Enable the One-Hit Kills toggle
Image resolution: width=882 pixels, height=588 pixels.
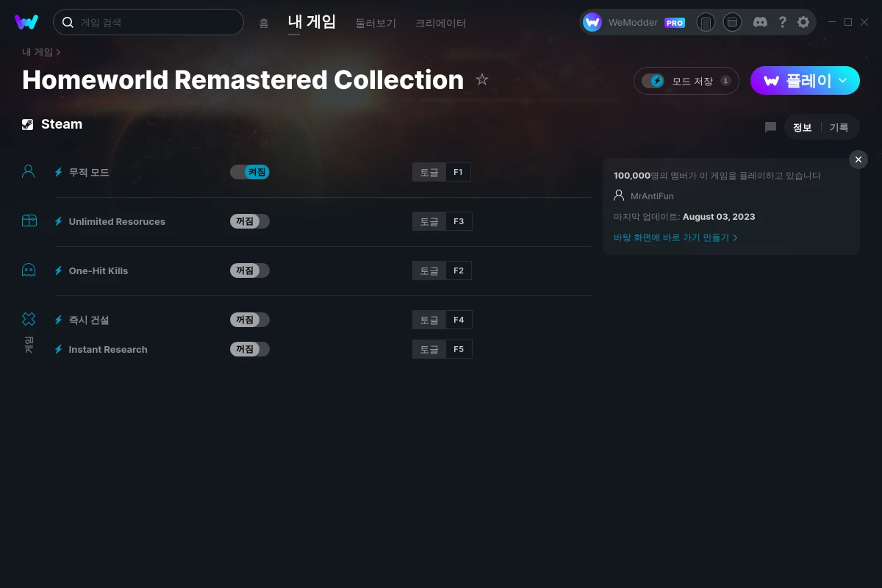(250, 270)
